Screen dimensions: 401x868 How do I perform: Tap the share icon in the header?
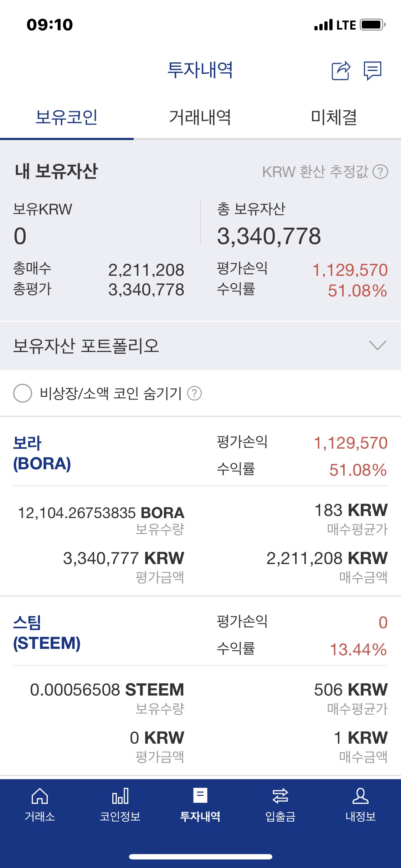(x=341, y=71)
